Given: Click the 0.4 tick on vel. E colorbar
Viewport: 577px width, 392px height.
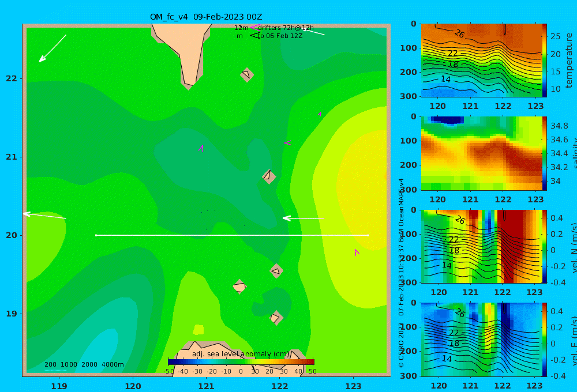Looking at the screenshot, I should click(x=557, y=311).
